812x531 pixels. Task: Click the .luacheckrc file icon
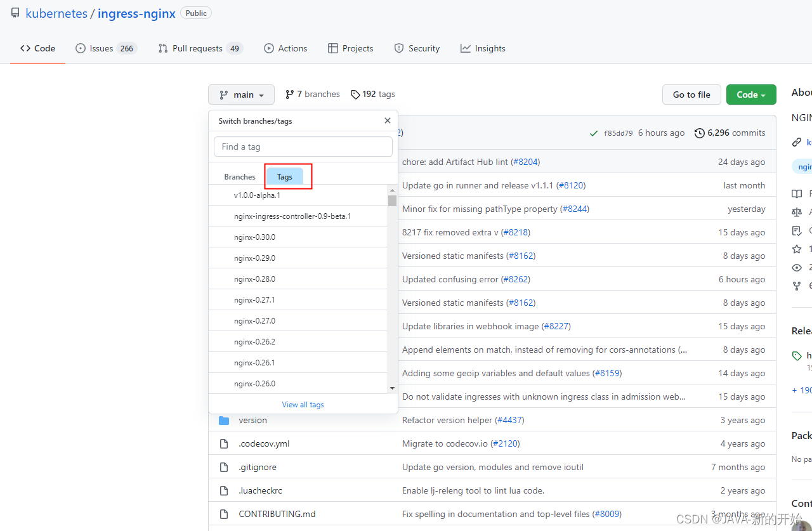224,490
